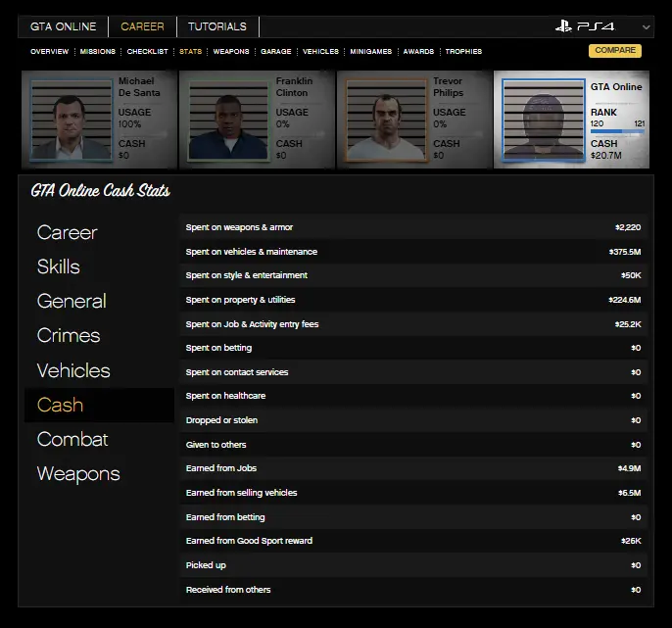This screenshot has height=628, width=672.
Task: Select Career stats category in sidebar
Action: click(x=68, y=232)
